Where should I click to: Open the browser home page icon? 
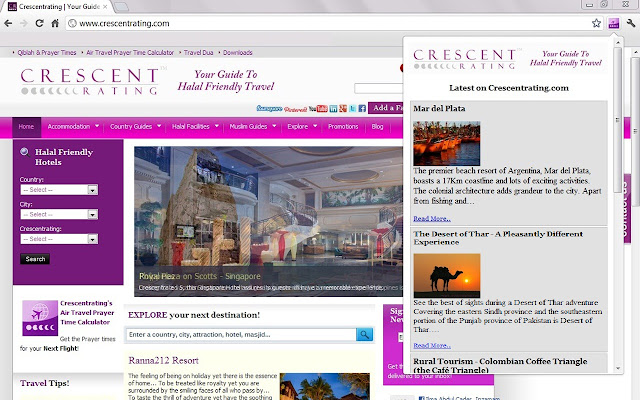point(55,23)
